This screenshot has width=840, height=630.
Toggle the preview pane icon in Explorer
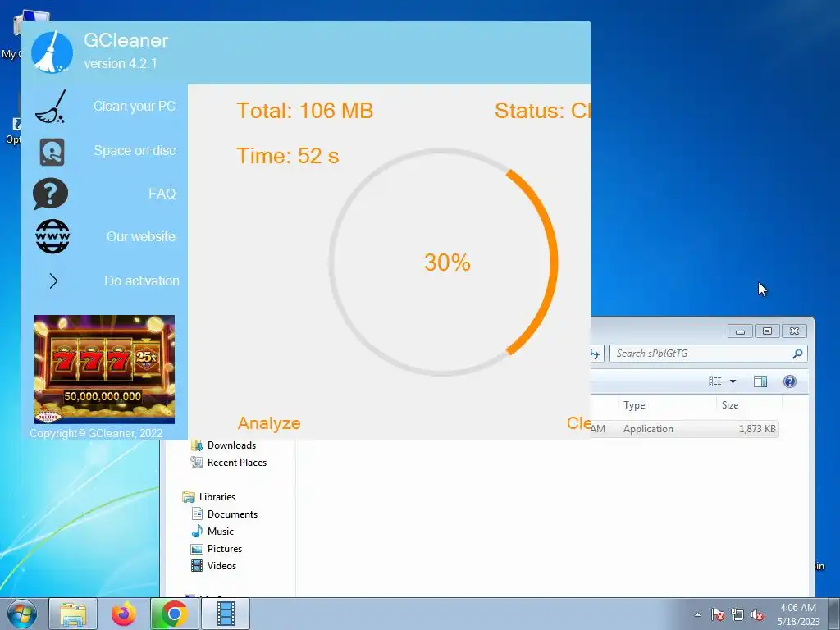tap(760, 381)
